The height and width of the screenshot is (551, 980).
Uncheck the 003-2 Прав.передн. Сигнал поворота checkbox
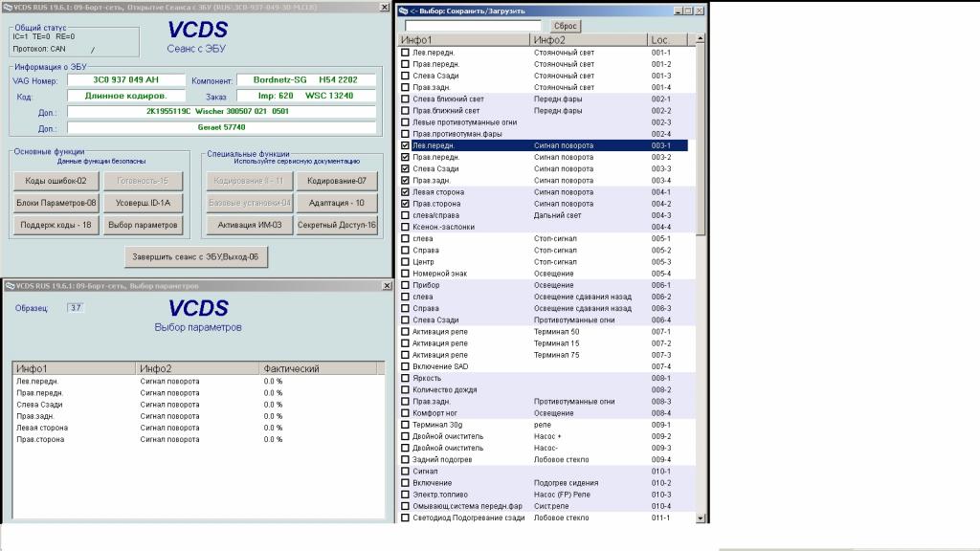pos(405,158)
